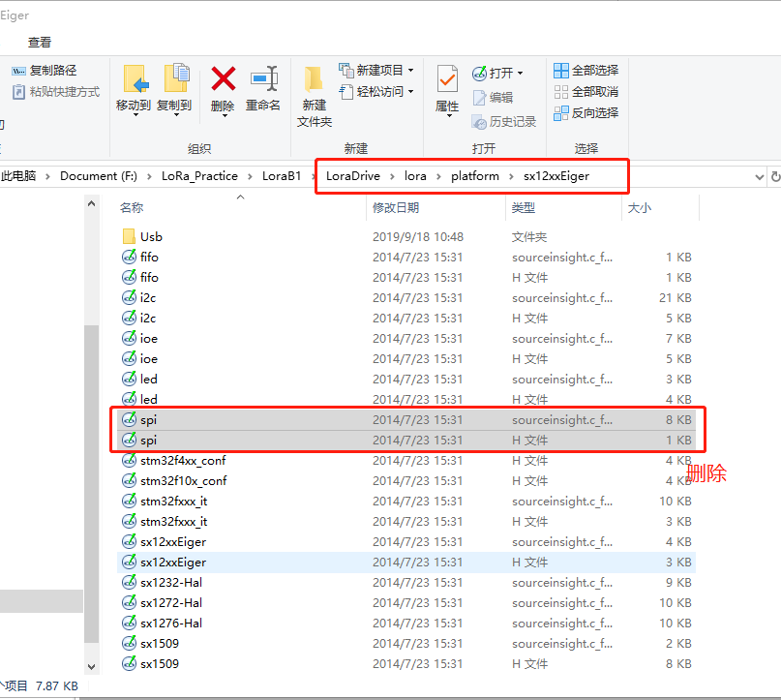This screenshot has height=700, width=781.
Task: Select stm32fxxx_it source file (10 KB)
Action: 406,502
